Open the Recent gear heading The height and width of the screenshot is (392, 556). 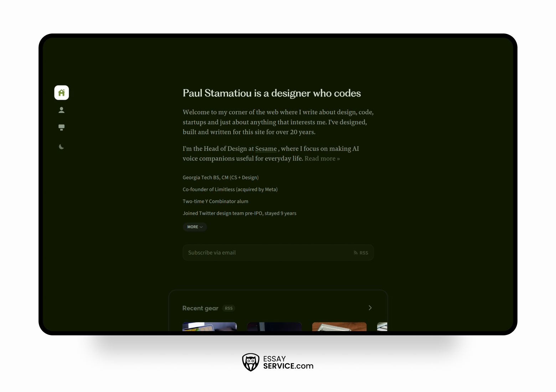pyautogui.click(x=200, y=308)
